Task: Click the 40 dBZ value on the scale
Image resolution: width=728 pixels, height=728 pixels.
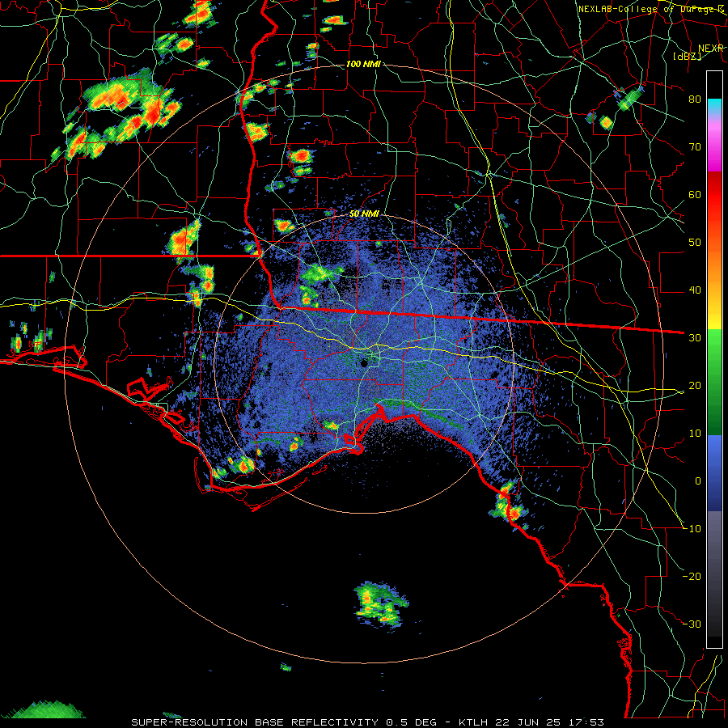Action: coord(695,290)
